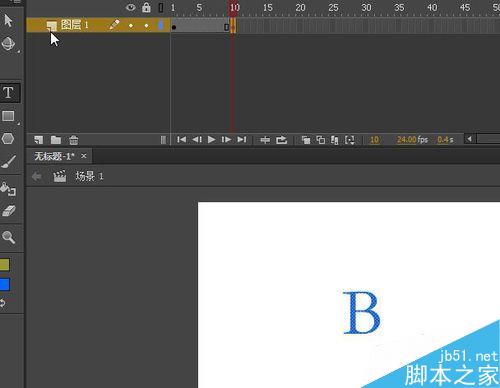Step back one frame

click(x=197, y=139)
